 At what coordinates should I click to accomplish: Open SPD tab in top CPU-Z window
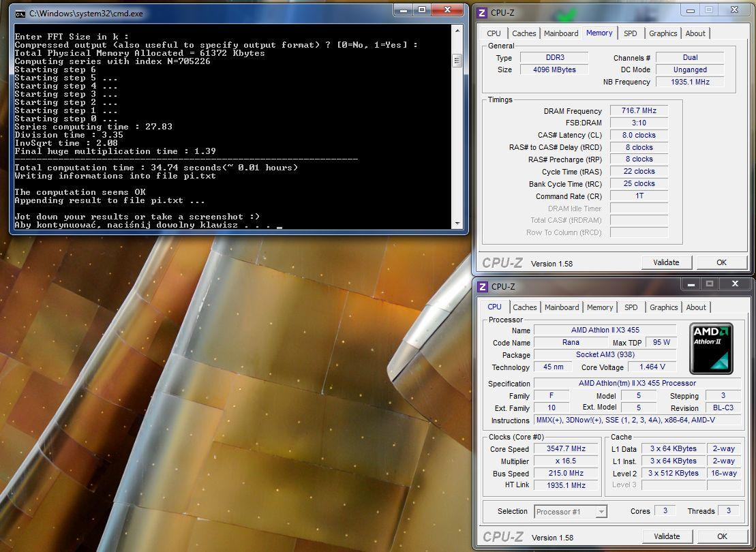630,33
